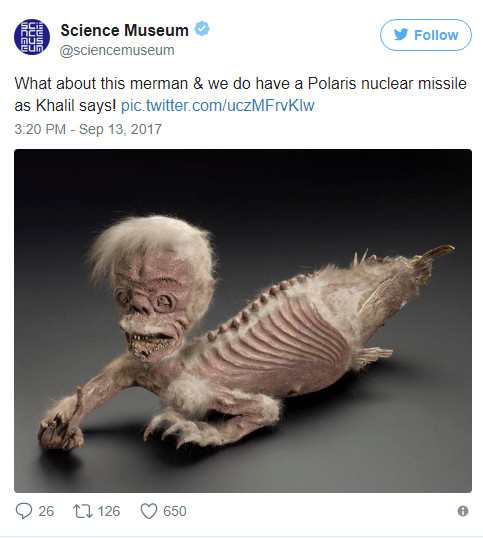Click the tweet text about Polaris missile

240,94
